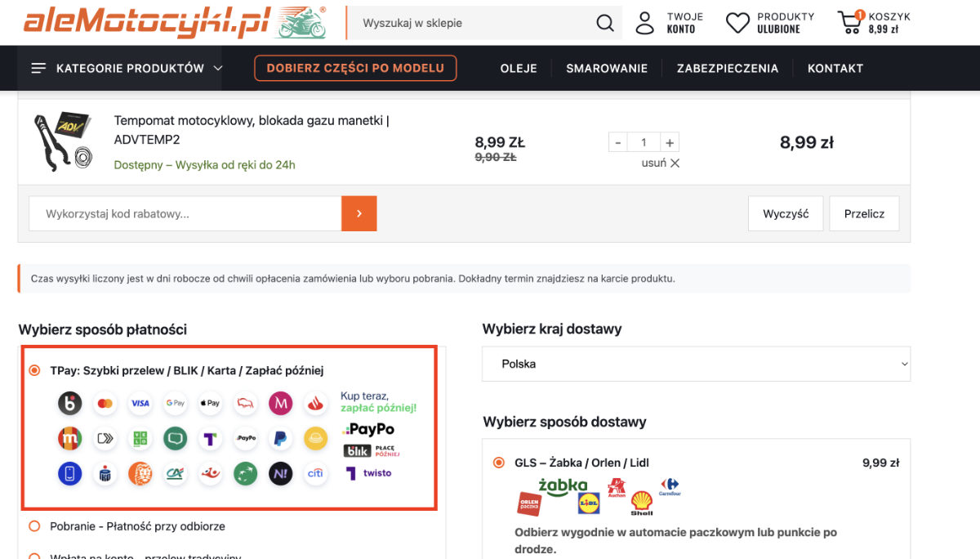The height and width of the screenshot is (559, 980).
Task: Click the BLIK Płacę Później logo
Action: [372, 451]
